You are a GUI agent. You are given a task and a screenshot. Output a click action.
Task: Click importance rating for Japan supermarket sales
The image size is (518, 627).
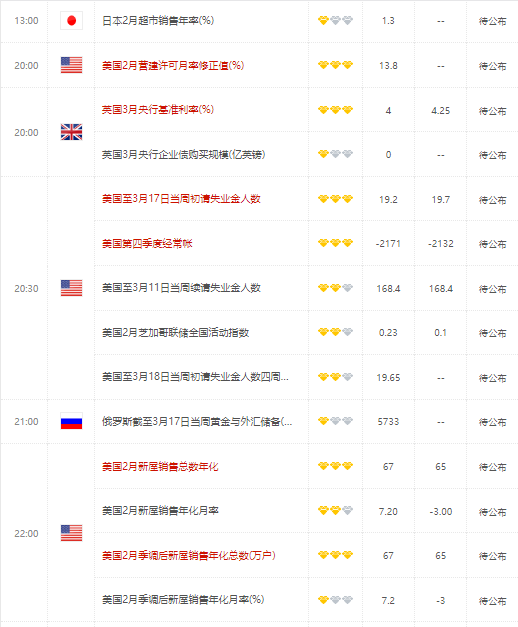click(335, 20)
